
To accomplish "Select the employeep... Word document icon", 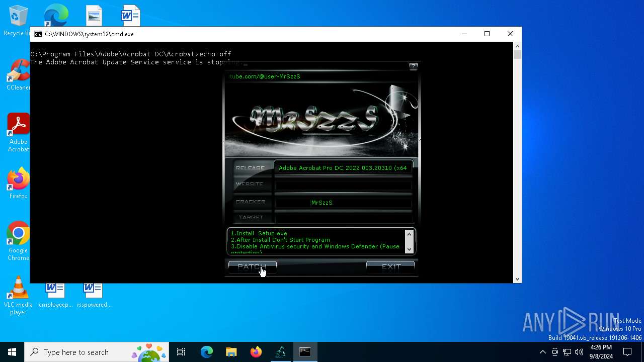I will click(x=55, y=295).
